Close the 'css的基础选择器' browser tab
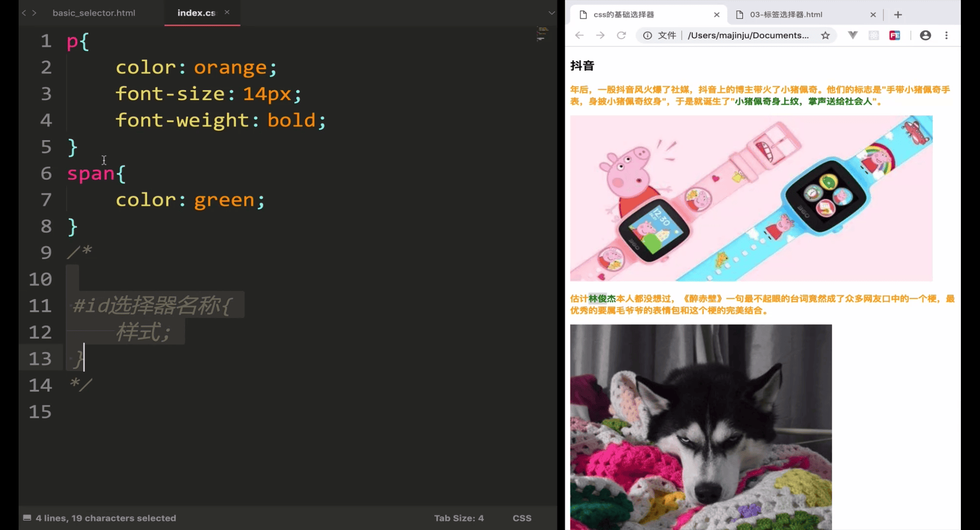 pyautogui.click(x=717, y=14)
